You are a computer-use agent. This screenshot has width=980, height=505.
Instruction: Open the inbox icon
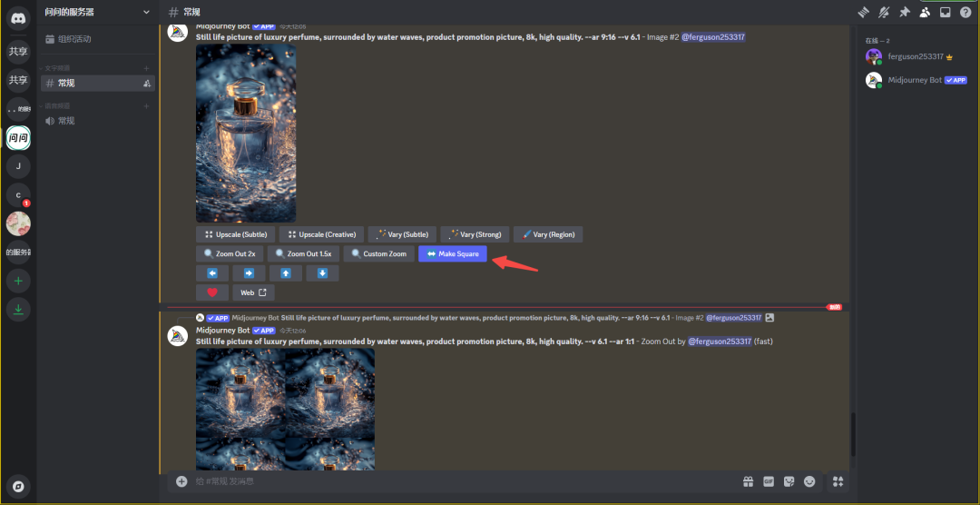click(946, 12)
